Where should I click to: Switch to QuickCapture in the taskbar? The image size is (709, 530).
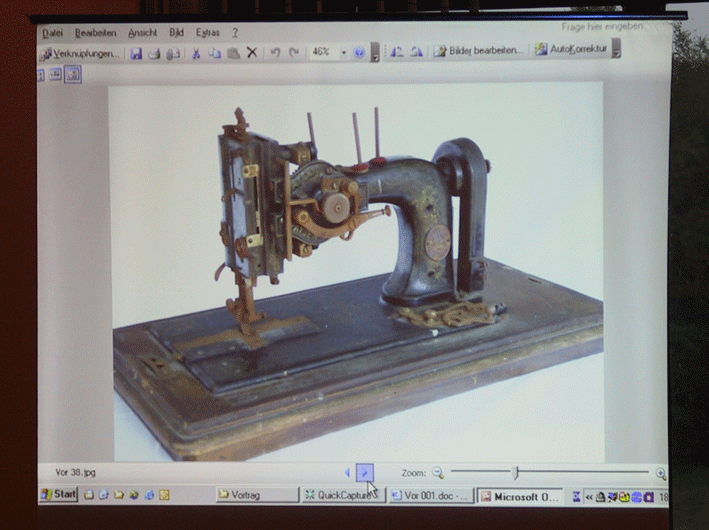(x=344, y=496)
